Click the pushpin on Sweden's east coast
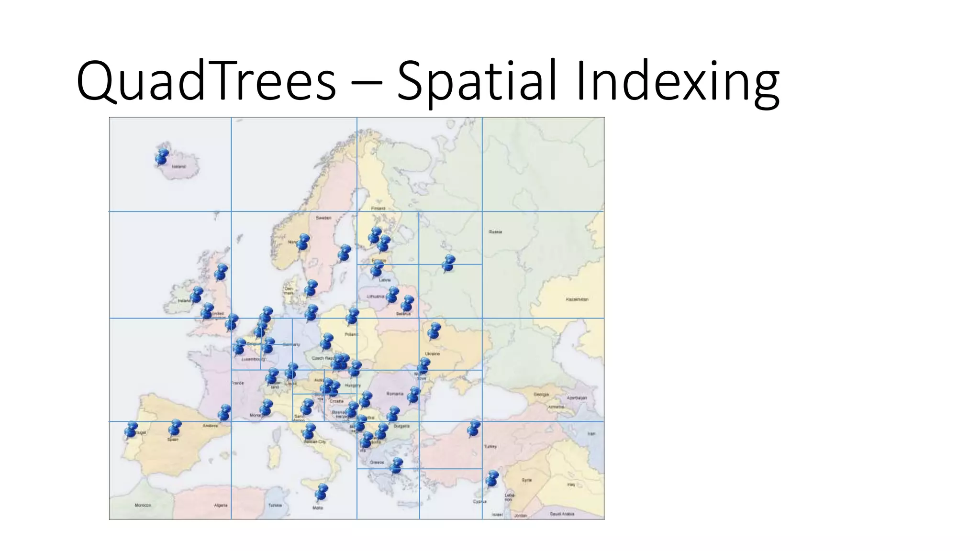Image resolution: width=980 pixels, height=551 pixels. [345, 253]
